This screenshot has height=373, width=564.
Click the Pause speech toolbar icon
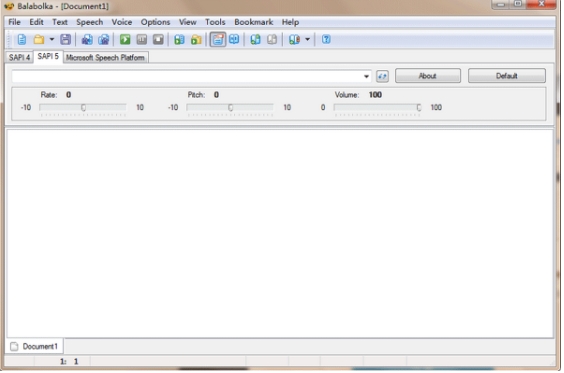click(142, 40)
